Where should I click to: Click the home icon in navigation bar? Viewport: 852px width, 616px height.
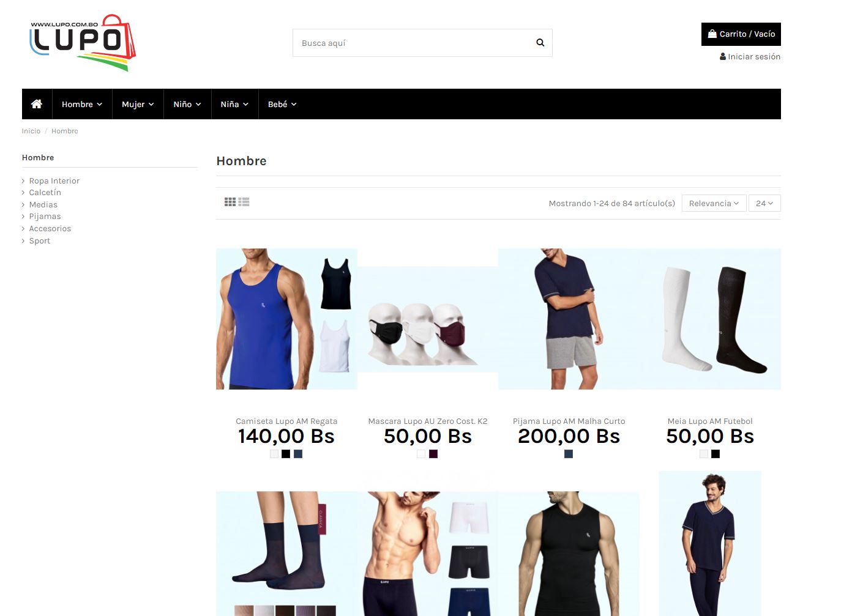[x=37, y=104]
